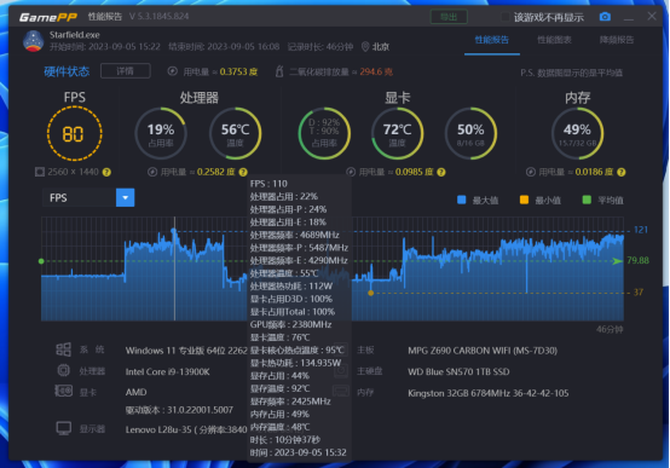Click the Intel Core i9-13900K text

tap(168, 371)
